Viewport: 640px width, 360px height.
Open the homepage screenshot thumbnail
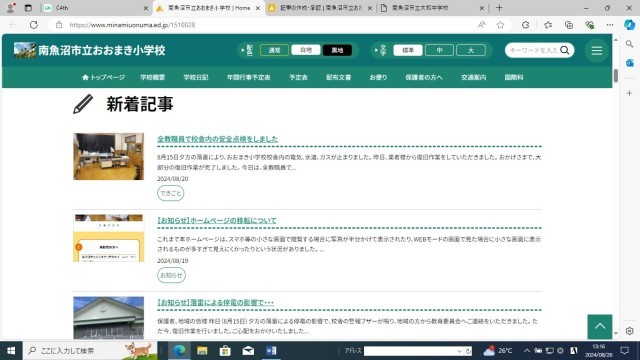(x=109, y=238)
